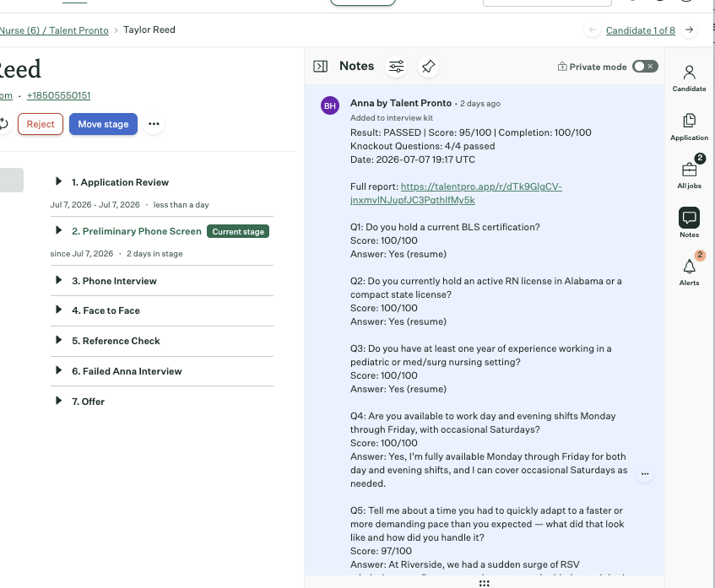
Task: Click "since Jul 7, 2026" stage date
Action: coord(82,253)
